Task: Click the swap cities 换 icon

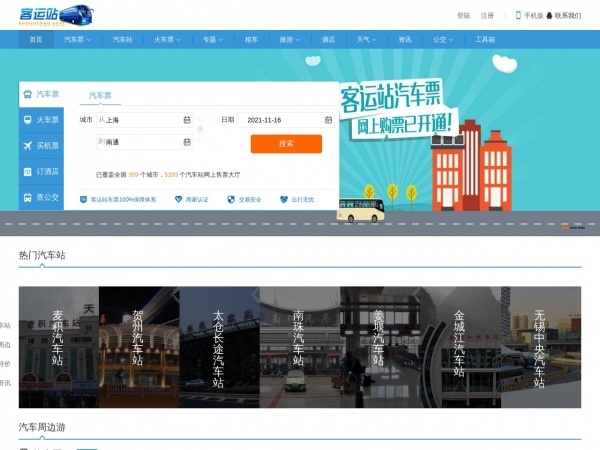Action: [x=198, y=131]
